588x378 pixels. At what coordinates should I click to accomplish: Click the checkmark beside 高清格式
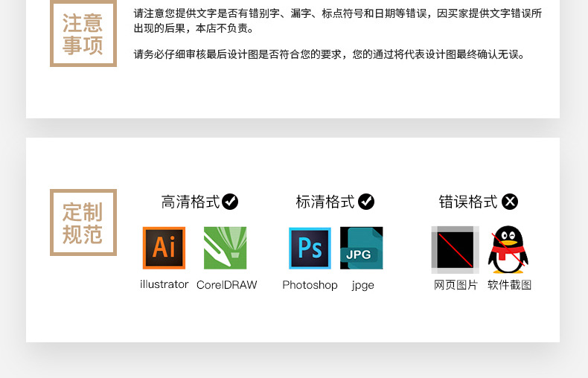(230, 202)
